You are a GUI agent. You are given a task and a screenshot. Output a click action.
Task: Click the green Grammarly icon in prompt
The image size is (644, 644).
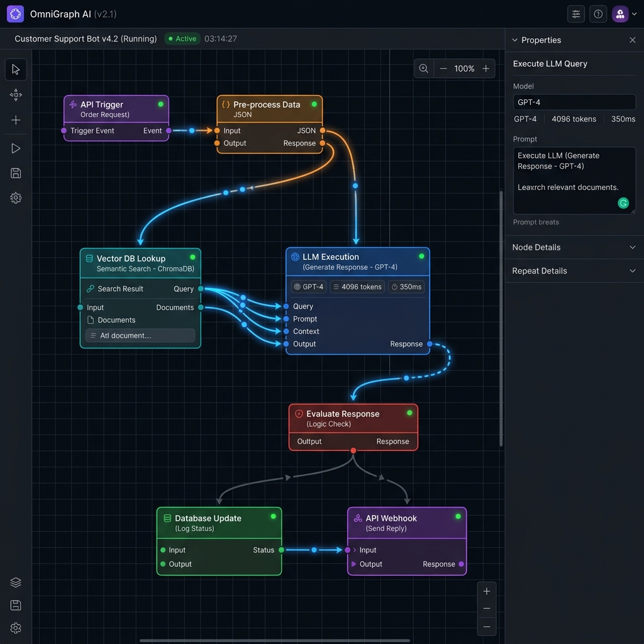point(623,203)
